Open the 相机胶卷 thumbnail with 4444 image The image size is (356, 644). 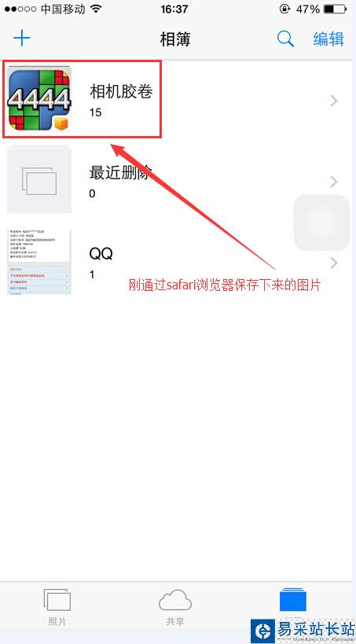tap(39, 99)
